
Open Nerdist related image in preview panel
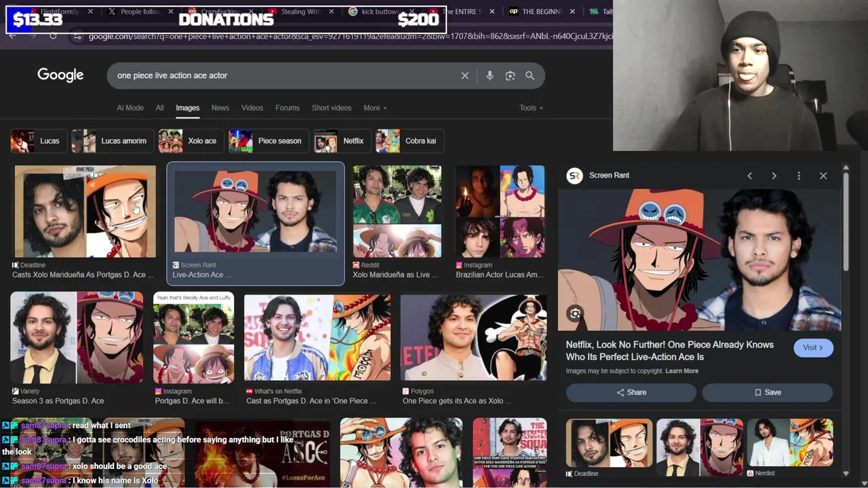point(790,443)
